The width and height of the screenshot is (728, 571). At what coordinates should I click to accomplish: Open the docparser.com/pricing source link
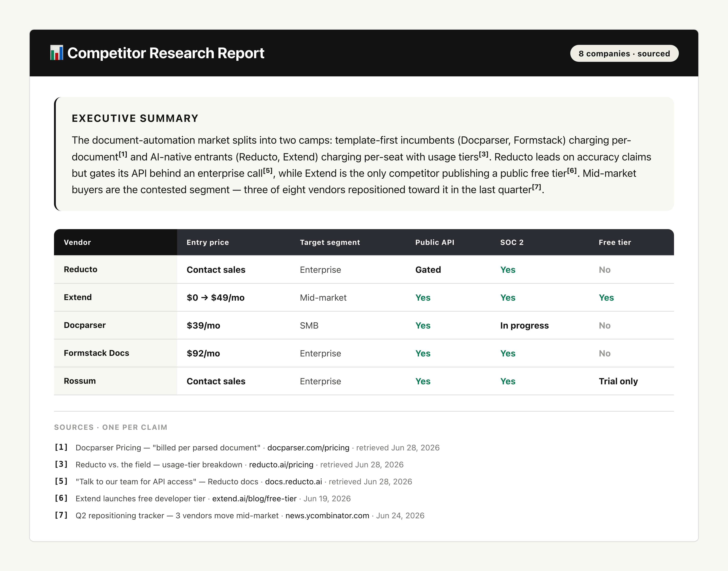click(308, 448)
